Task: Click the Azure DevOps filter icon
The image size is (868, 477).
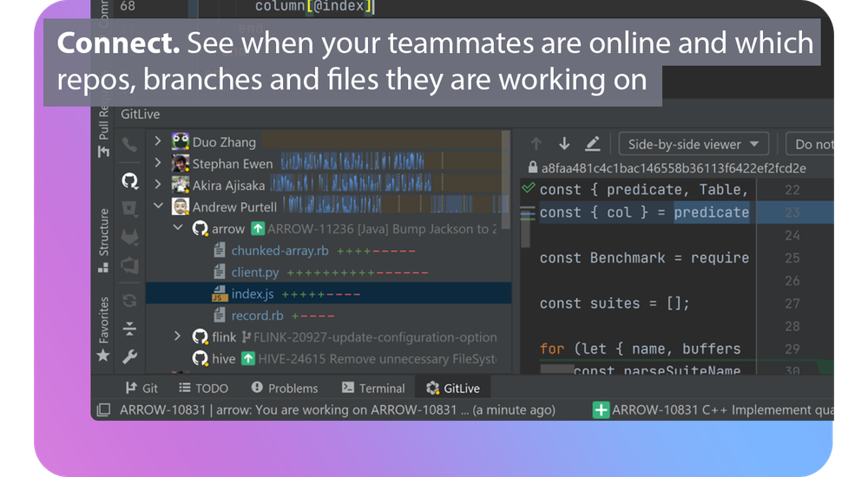Action: [x=129, y=265]
